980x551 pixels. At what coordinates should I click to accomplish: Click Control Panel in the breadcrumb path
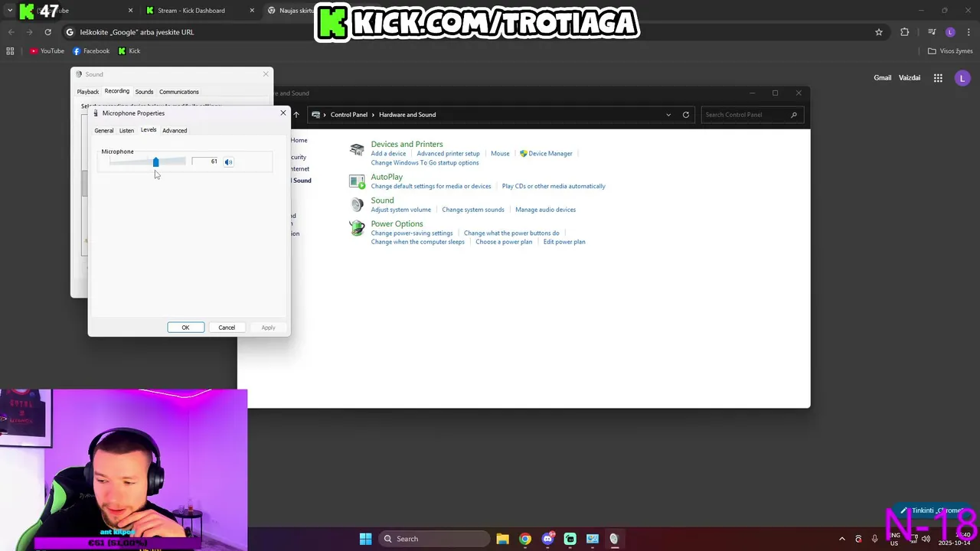pos(349,115)
